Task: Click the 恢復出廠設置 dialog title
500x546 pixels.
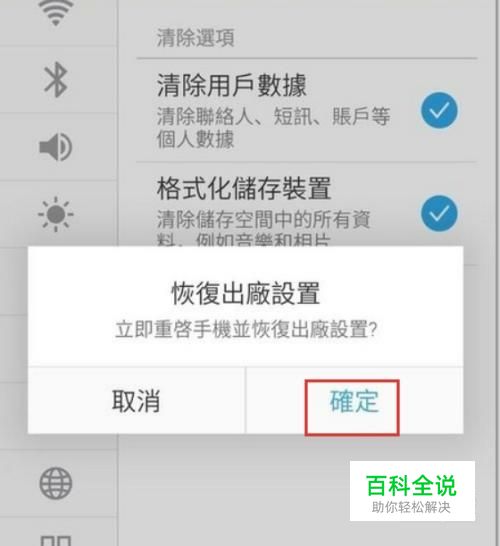Action: tap(246, 293)
